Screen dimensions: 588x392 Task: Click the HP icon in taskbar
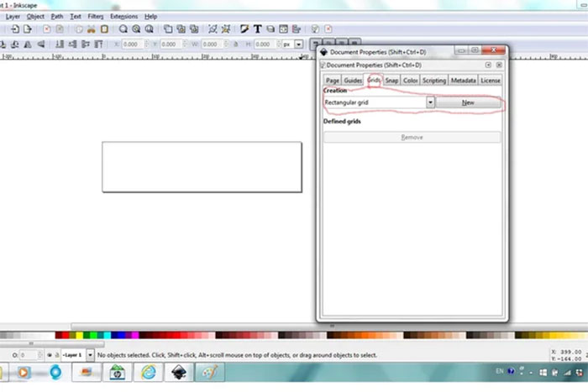(118, 371)
